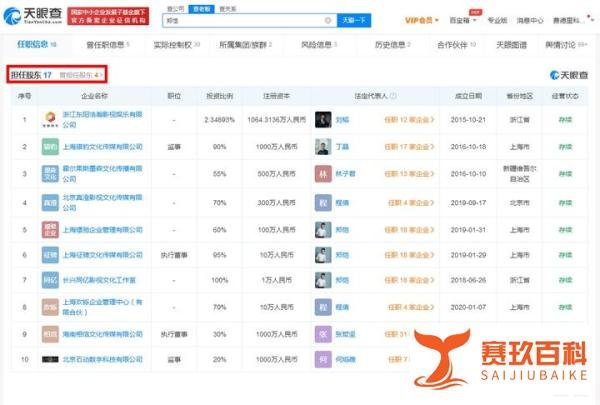Click the 天眼一下 search button

point(354,20)
